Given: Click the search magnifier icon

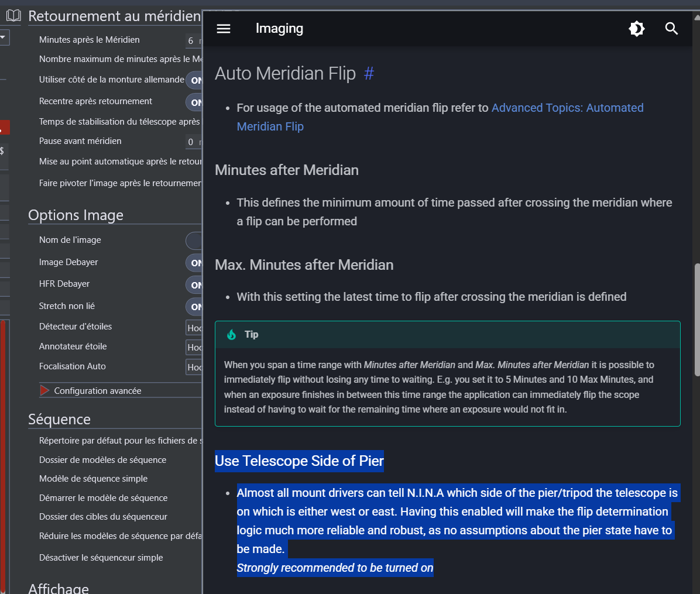Looking at the screenshot, I should (x=671, y=29).
